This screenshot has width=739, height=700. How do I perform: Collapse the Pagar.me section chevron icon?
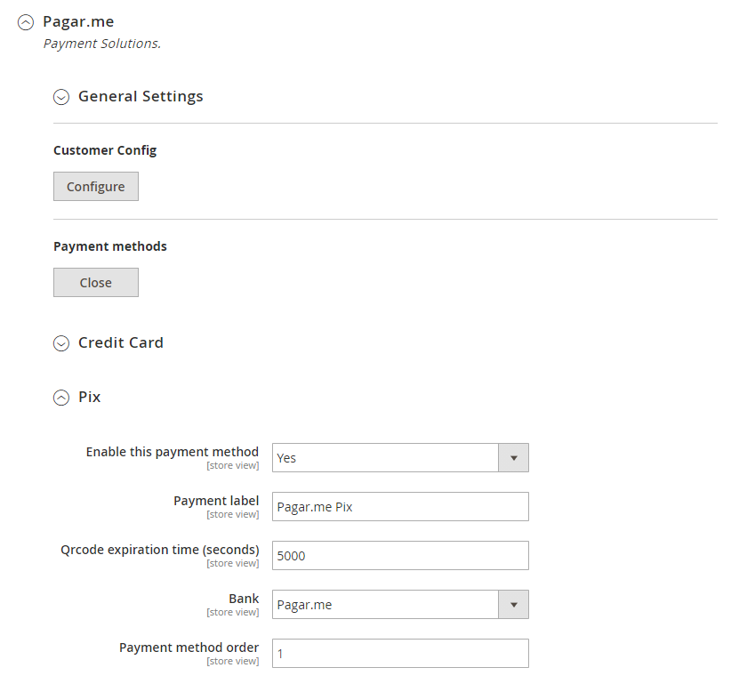tap(26, 22)
